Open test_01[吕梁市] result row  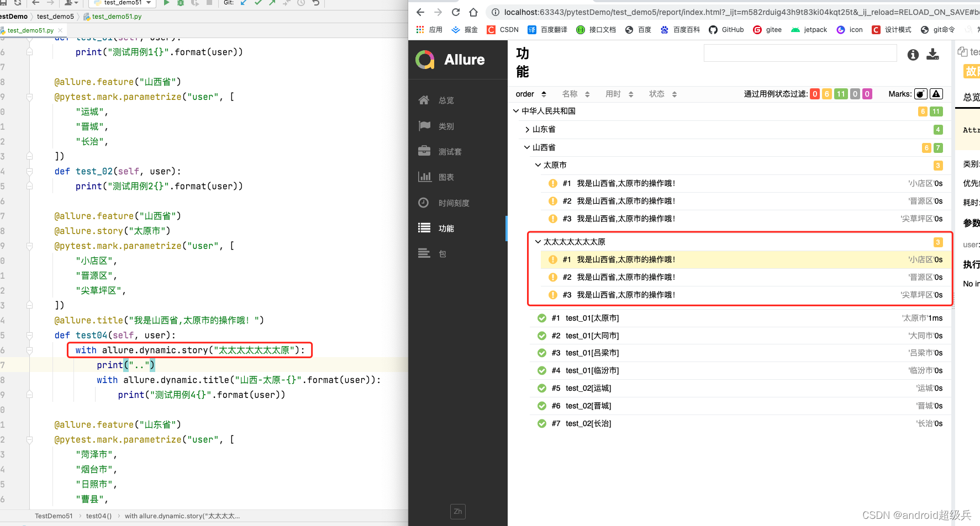[x=740, y=353]
